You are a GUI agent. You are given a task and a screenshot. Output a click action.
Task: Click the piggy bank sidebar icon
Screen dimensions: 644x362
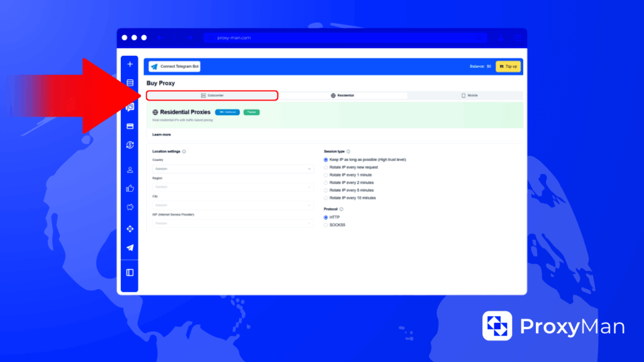tap(130, 207)
